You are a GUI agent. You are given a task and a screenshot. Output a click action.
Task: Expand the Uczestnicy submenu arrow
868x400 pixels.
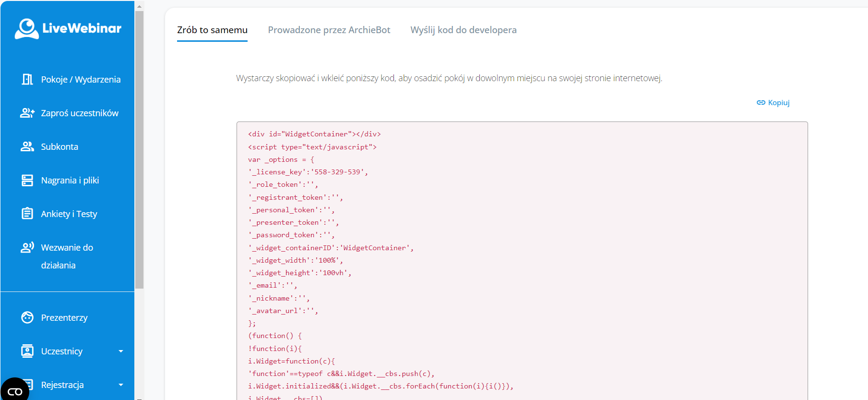point(121,351)
